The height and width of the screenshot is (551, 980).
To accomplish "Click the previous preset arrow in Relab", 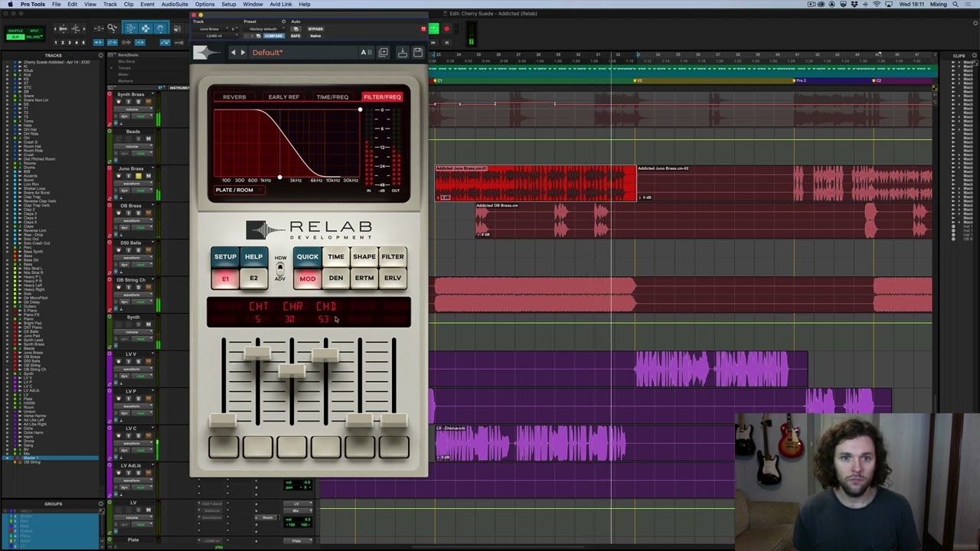I will [234, 52].
